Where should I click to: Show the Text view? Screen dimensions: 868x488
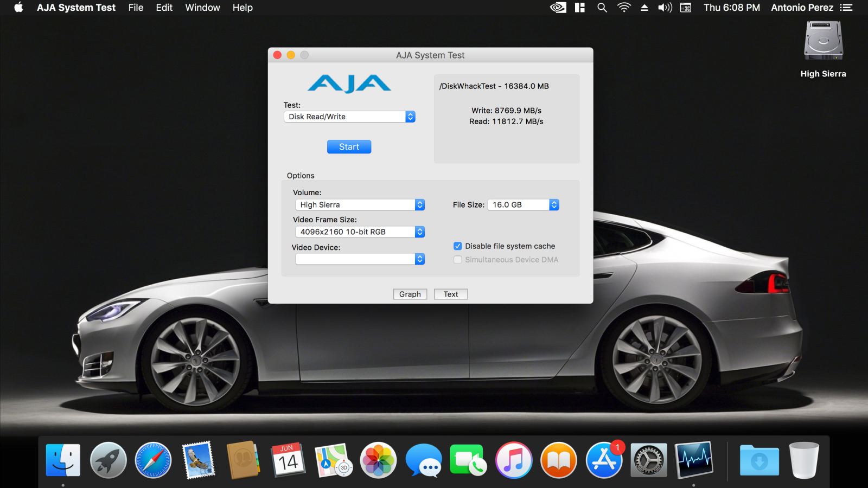[451, 294]
